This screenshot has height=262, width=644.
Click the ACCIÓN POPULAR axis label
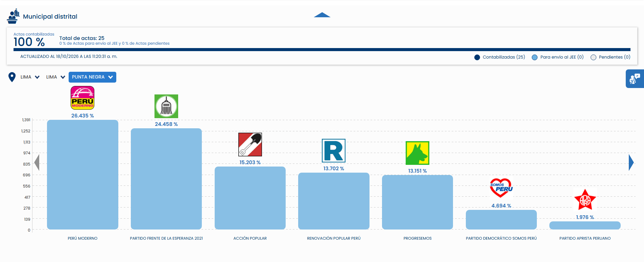coord(250,238)
